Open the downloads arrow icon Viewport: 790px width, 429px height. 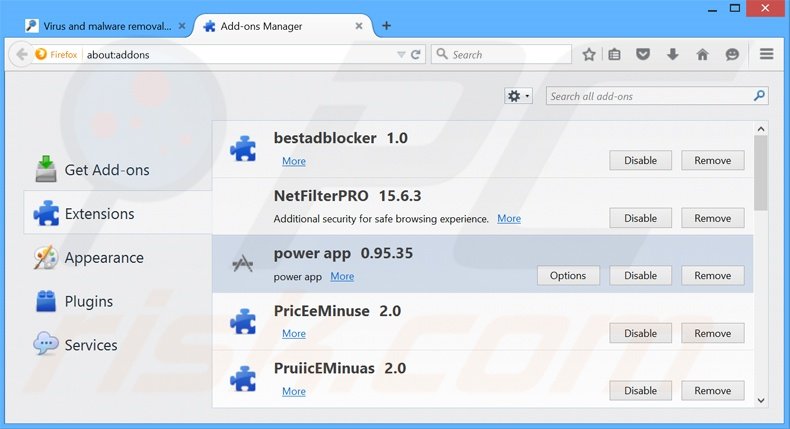coord(673,54)
